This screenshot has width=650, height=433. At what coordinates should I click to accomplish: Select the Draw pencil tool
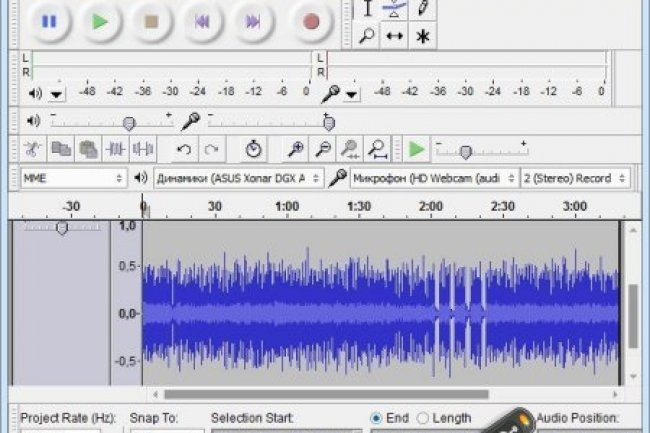coord(424,8)
